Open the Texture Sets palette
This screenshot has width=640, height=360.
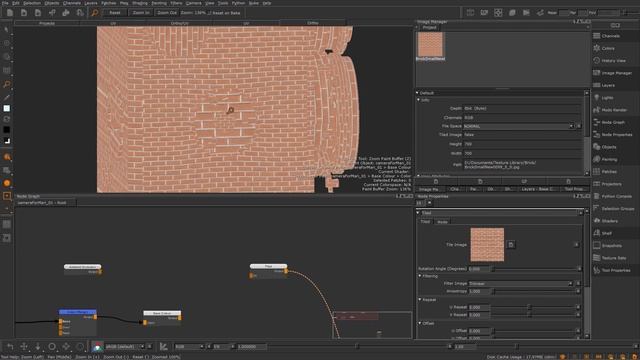pos(614,258)
